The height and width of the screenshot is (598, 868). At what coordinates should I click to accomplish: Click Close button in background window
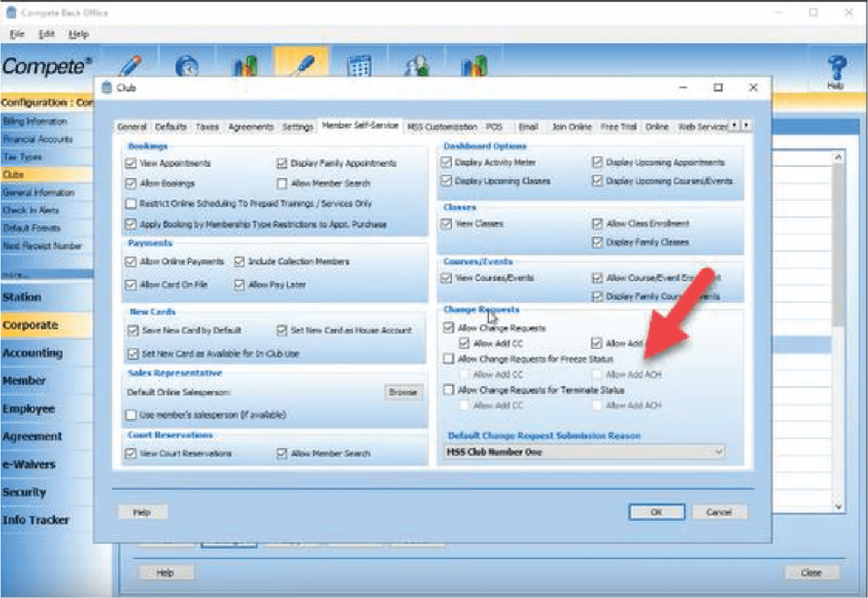pyautogui.click(x=811, y=573)
